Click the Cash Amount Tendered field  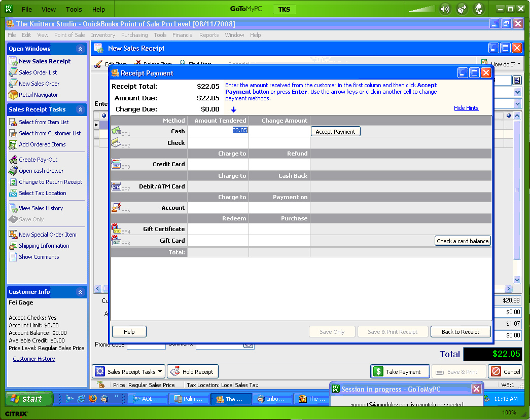click(x=218, y=130)
